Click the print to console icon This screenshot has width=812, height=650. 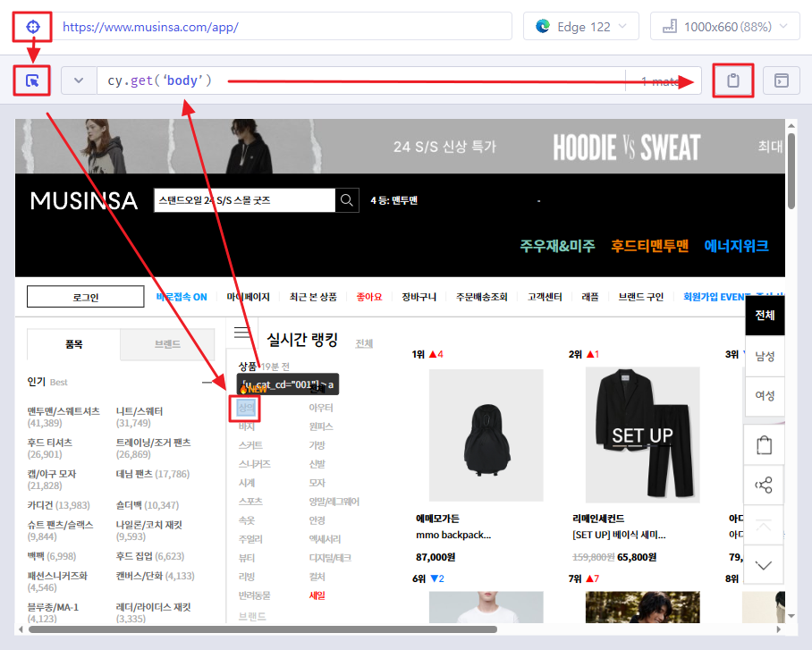(x=781, y=80)
